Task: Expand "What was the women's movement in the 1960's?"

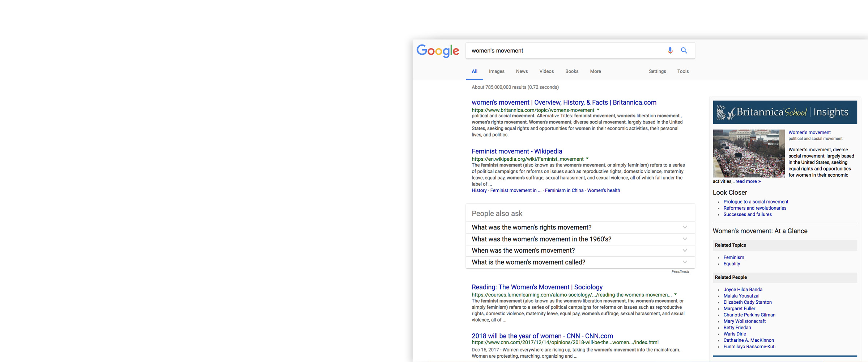Action: (x=580, y=239)
